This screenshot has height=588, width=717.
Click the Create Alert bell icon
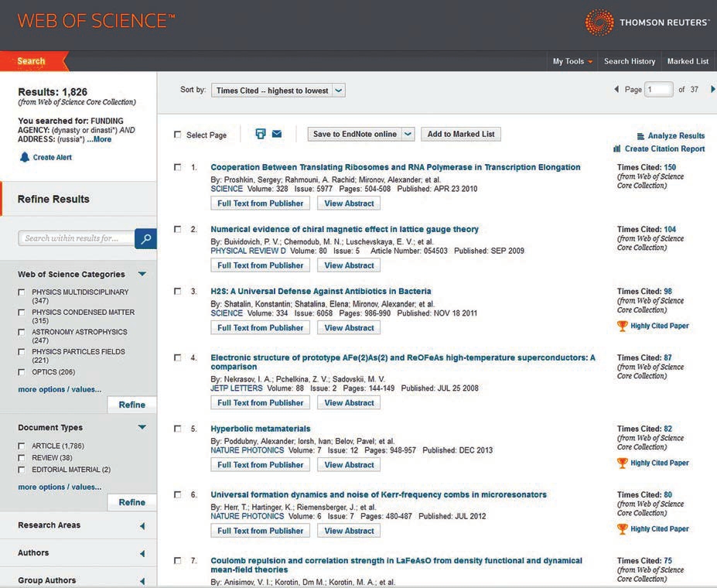pos(24,157)
